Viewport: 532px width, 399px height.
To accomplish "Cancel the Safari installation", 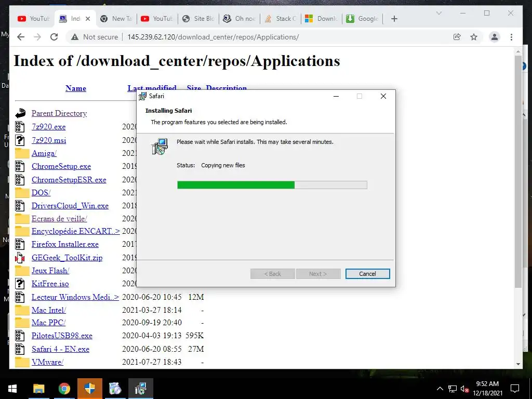I will click(367, 274).
